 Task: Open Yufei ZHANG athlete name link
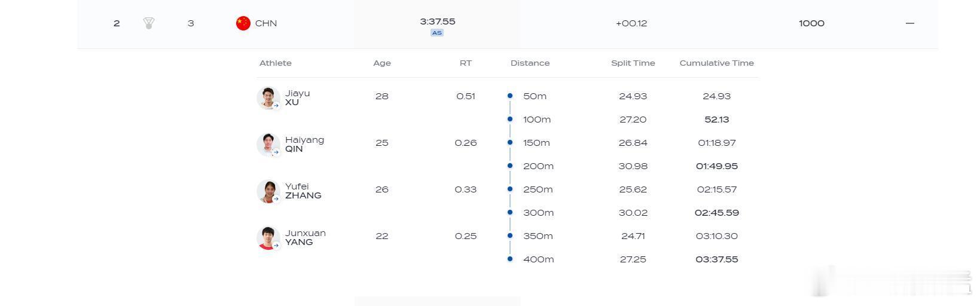coord(303,191)
